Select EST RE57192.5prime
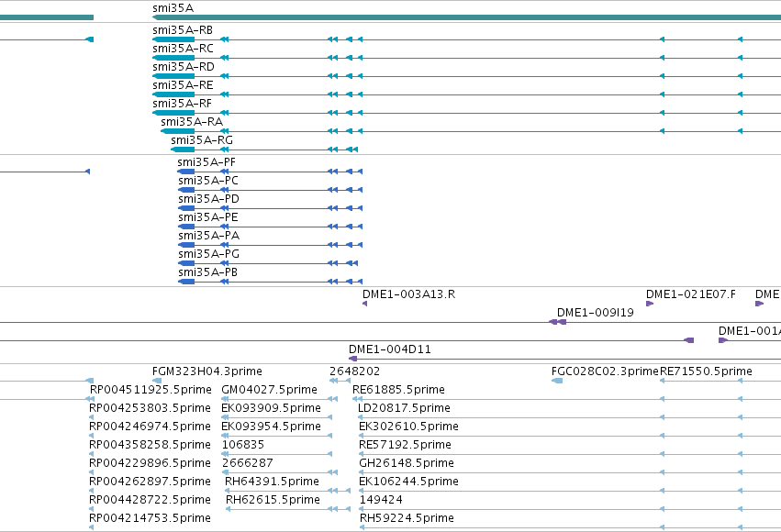Viewport: 781px width, 532px height. [405, 445]
